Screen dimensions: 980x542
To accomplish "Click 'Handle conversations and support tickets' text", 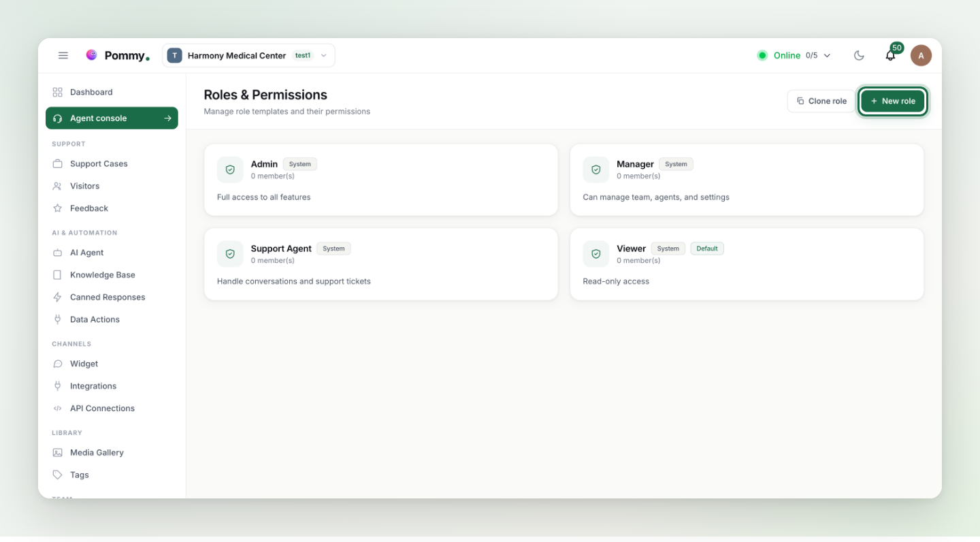I will [294, 281].
